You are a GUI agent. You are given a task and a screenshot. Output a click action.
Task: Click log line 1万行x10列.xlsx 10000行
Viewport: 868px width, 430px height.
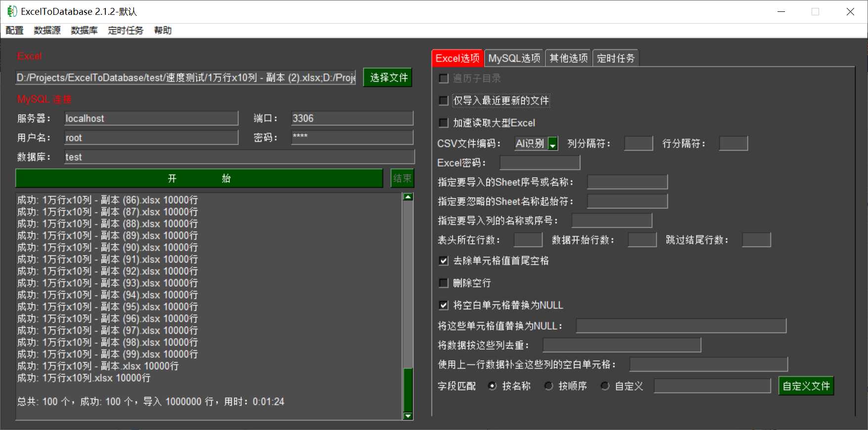point(84,378)
